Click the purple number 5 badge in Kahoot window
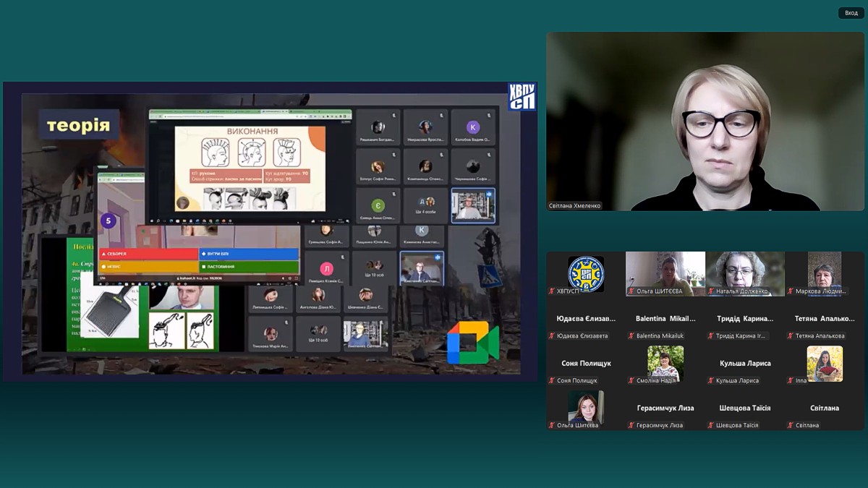Viewport: 868px width, 488px height. [x=109, y=221]
